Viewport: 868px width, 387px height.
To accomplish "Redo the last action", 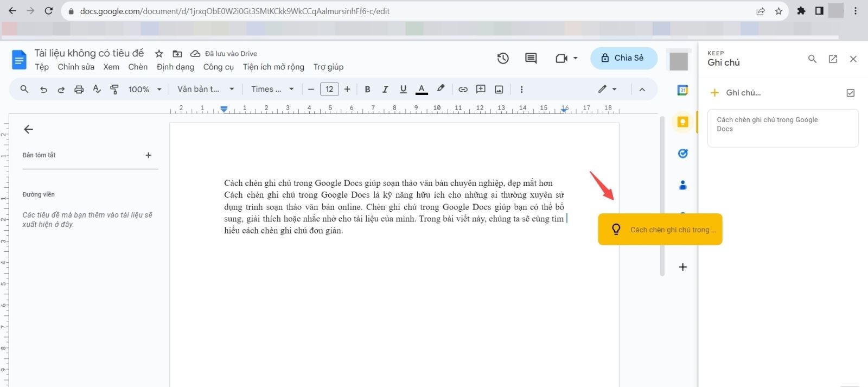I will pyautogui.click(x=61, y=90).
